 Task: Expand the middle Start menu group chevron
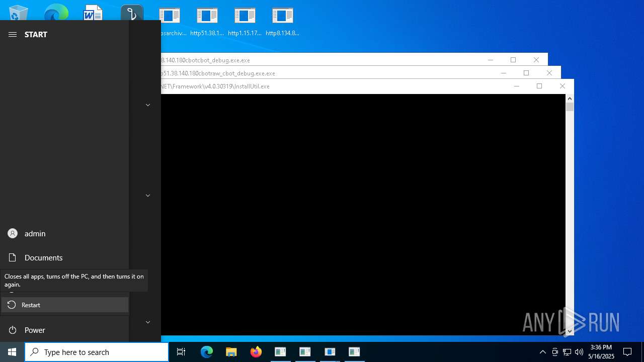coord(148,196)
